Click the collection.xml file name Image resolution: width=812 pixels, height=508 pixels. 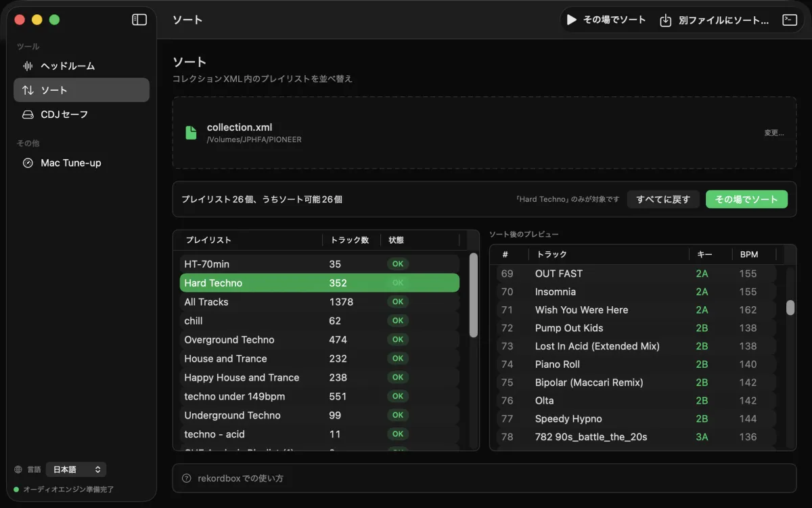pos(240,127)
